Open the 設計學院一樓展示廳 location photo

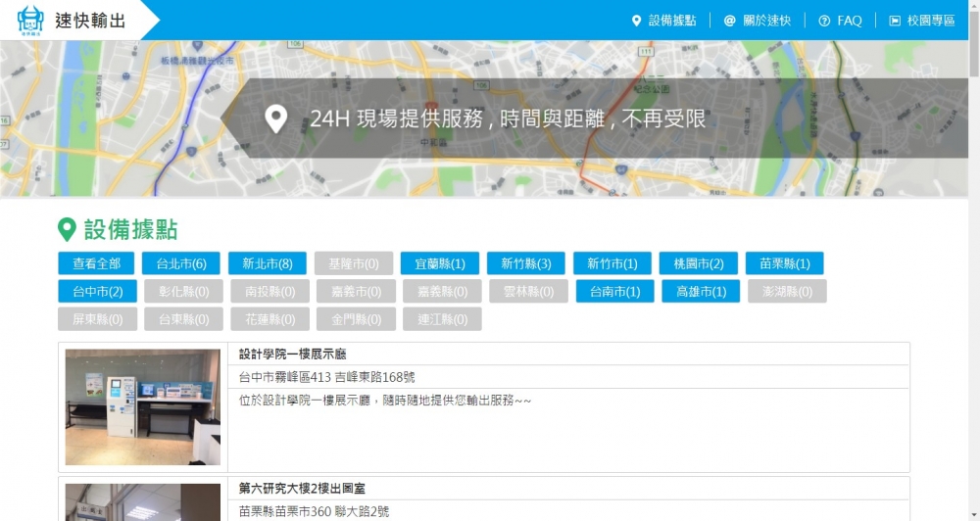pyautogui.click(x=142, y=406)
